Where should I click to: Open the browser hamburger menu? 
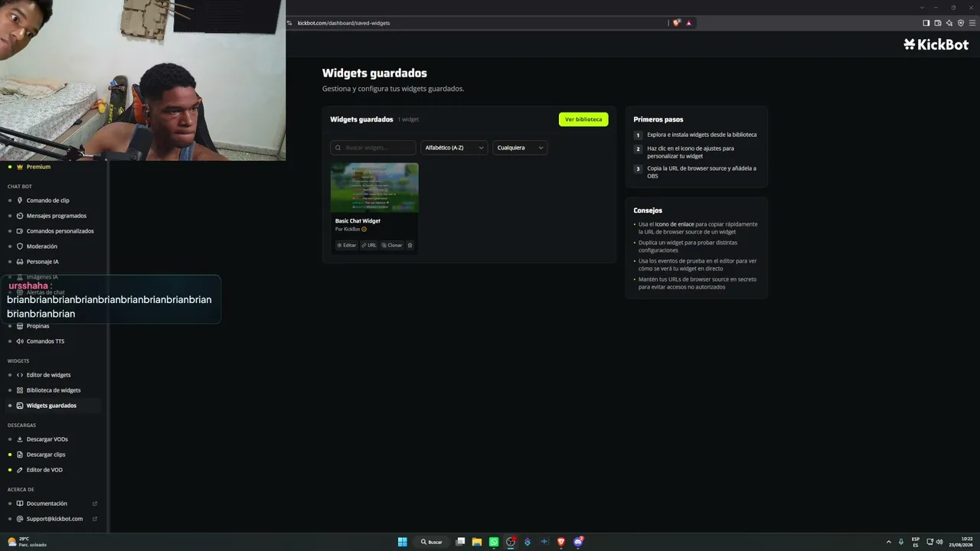(972, 23)
